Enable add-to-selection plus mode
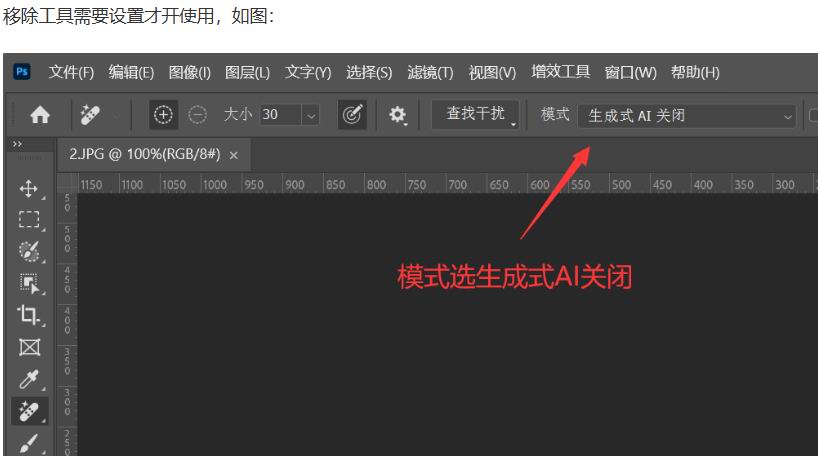Screen dimensions: 818x459 (164, 115)
